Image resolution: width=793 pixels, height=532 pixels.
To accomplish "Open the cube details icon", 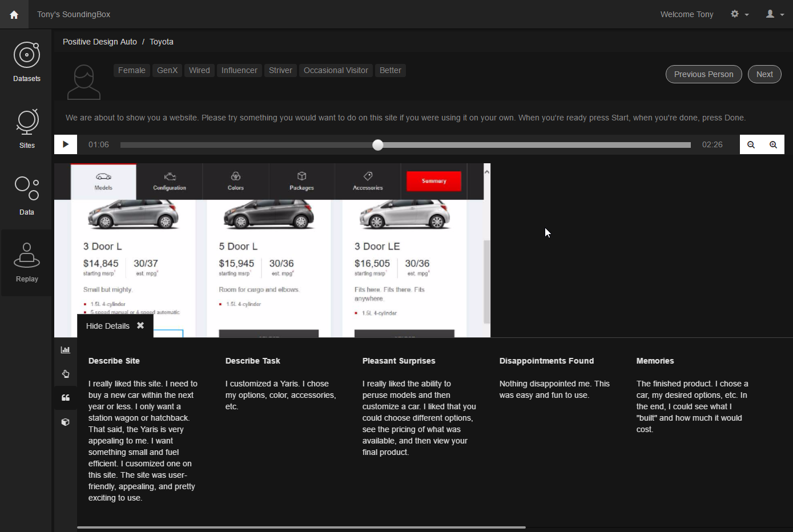I will point(66,422).
